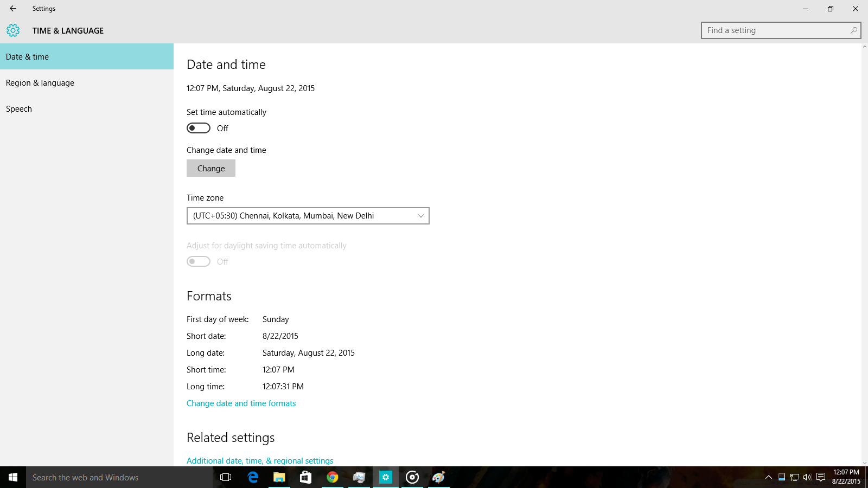Launch Microsoft Edge from the taskbar
Viewport: 868px width, 488px height.
[x=253, y=477]
